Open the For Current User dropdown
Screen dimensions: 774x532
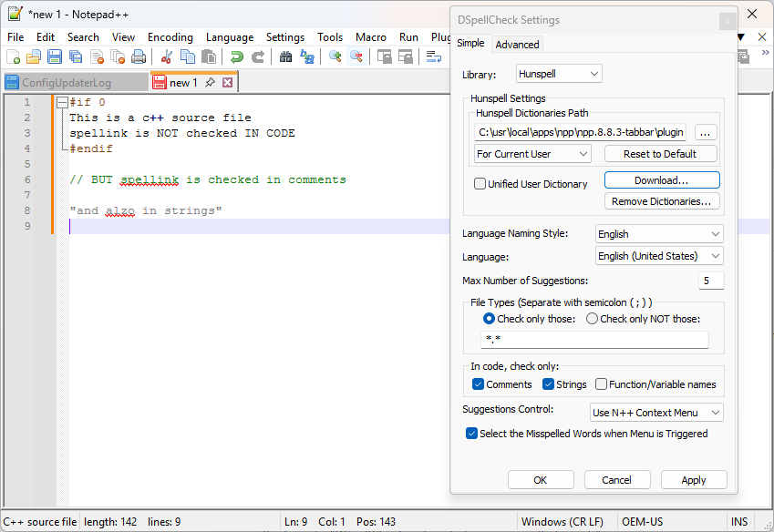(532, 154)
